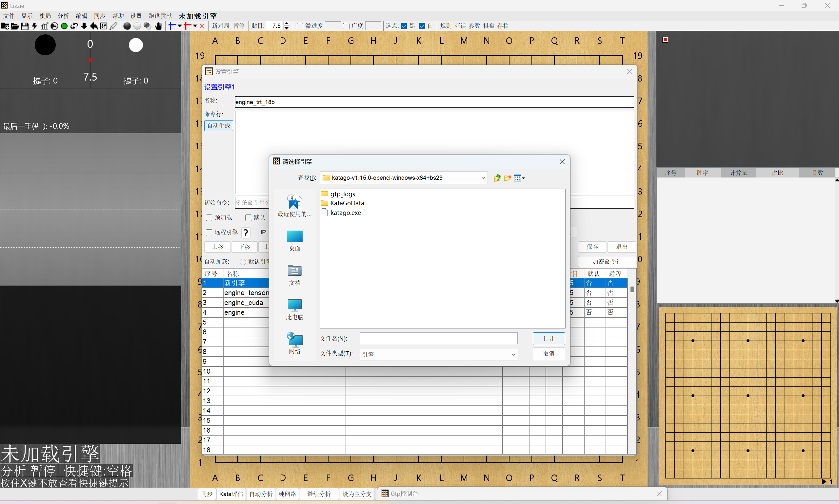Expand the 查找 folder location dropdown
The width and height of the screenshot is (839, 504).
pos(483,177)
